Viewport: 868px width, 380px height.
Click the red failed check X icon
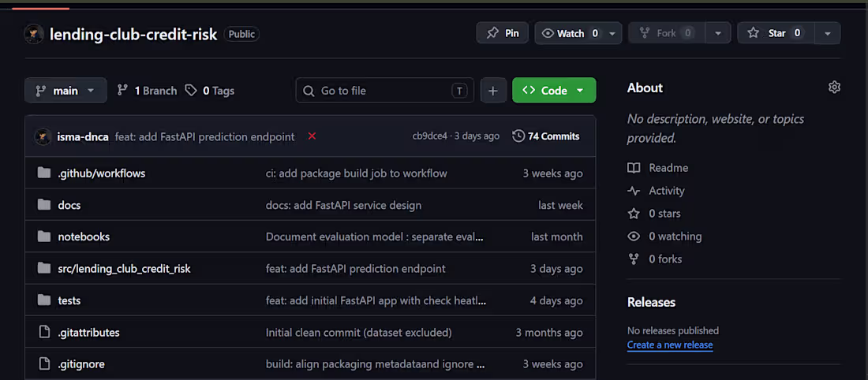[312, 136]
